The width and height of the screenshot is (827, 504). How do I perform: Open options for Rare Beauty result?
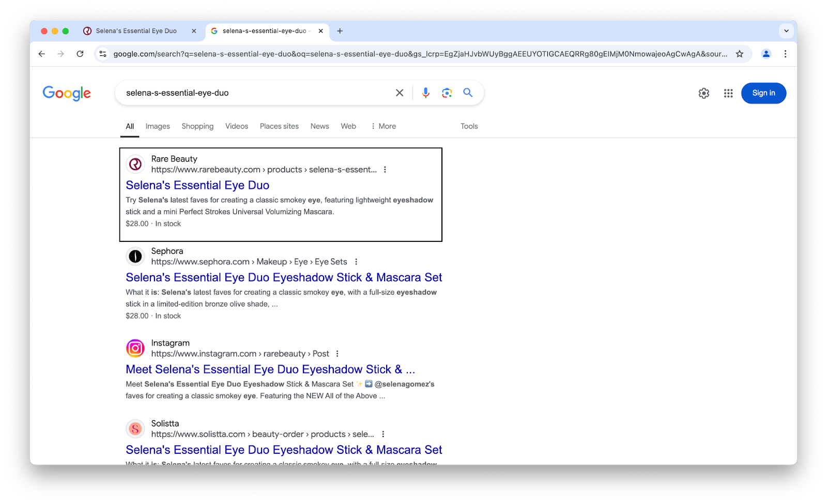[385, 170]
